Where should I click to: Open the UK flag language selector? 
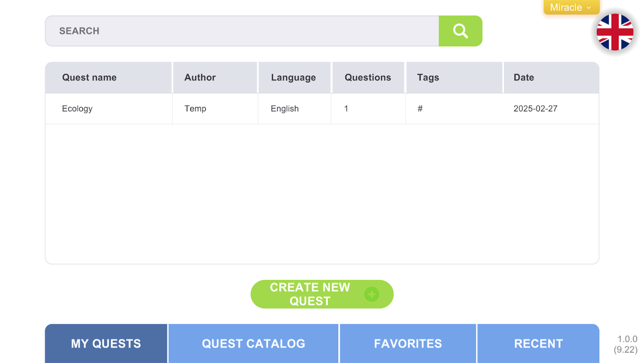615,32
